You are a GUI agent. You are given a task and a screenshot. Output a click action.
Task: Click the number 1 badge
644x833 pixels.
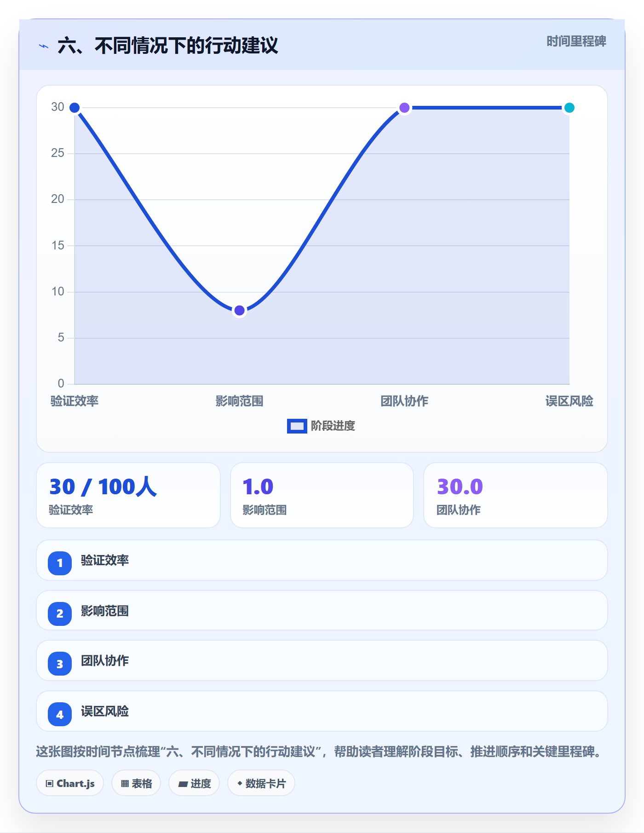click(x=60, y=563)
